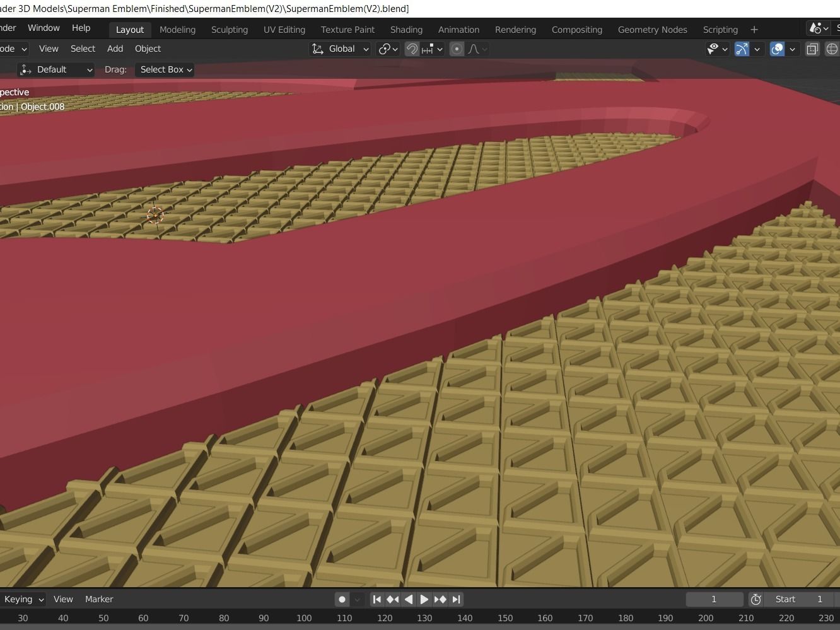Viewport: 840px width, 630px height.
Task: Open the timeline View menu
Action: (63, 599)
